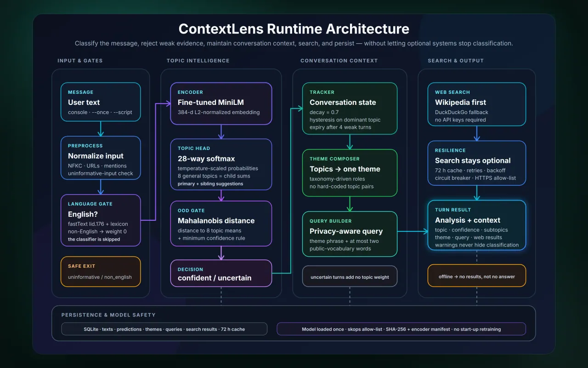Click 'taxonomy-driven roles' line
The height and width of the screenshot is (368, 588).
coord(337,179)
